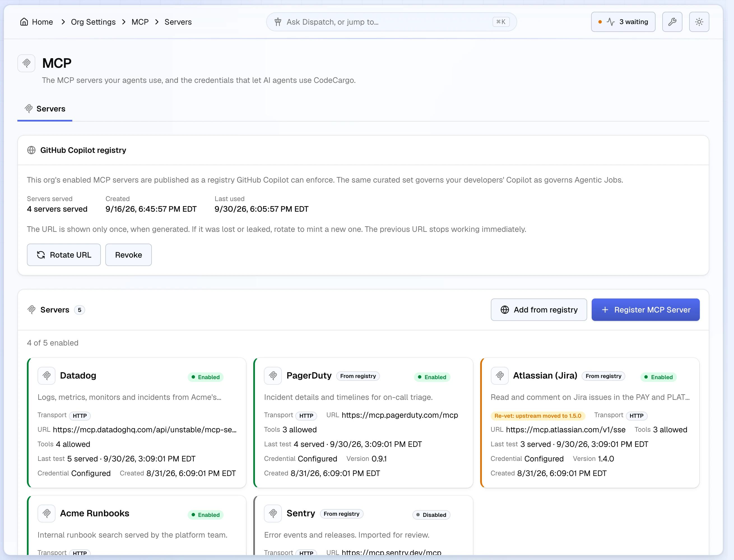Navigate to the MCP breadcrumb

tap(140, 22)
